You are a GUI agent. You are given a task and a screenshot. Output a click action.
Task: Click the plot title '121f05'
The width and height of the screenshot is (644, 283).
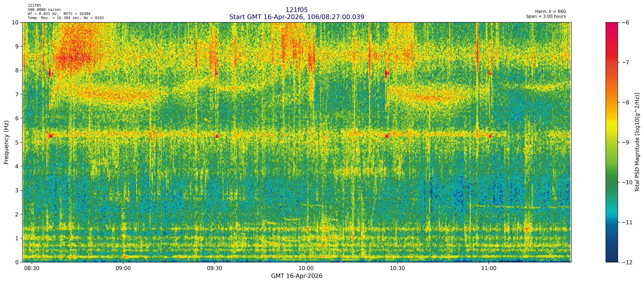tap(297, 10)
